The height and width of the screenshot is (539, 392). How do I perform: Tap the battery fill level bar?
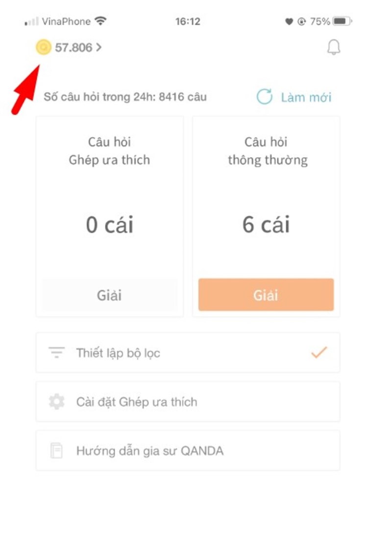(339, 21)
